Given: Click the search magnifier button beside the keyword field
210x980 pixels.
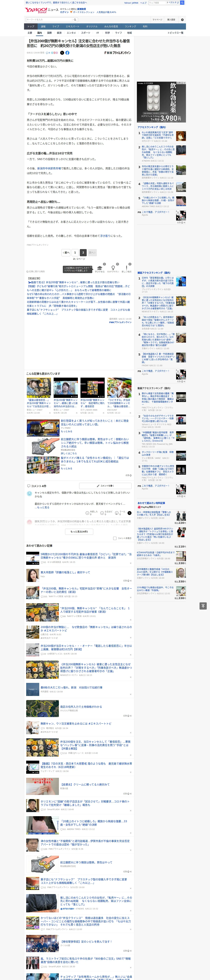Looking at the screenshot, I should point(75,19).
